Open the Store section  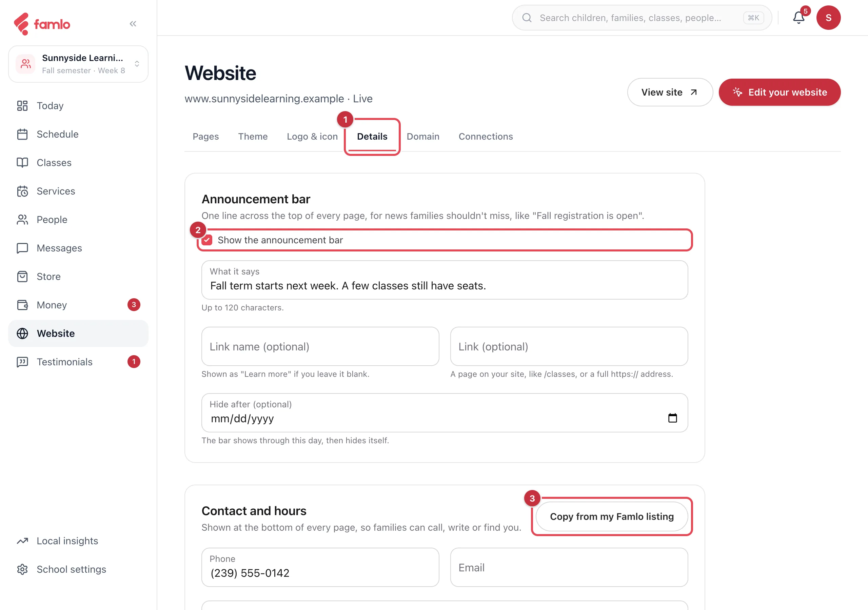(x=78, y=276)
